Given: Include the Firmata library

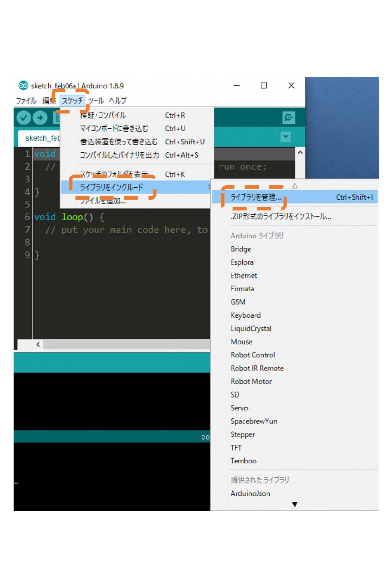Looking at the screenshot, I should click(x=295, y=288).
